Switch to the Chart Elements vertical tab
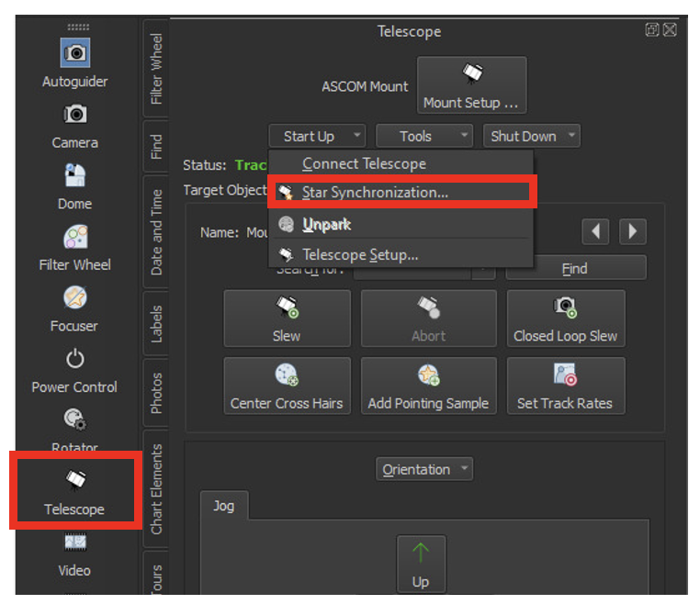The image size is (700, 604). pos(157,488)
